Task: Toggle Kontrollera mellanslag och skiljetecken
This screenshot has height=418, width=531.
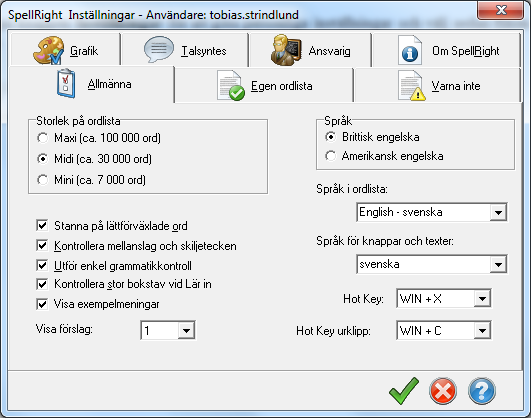Action: (42, 245)
